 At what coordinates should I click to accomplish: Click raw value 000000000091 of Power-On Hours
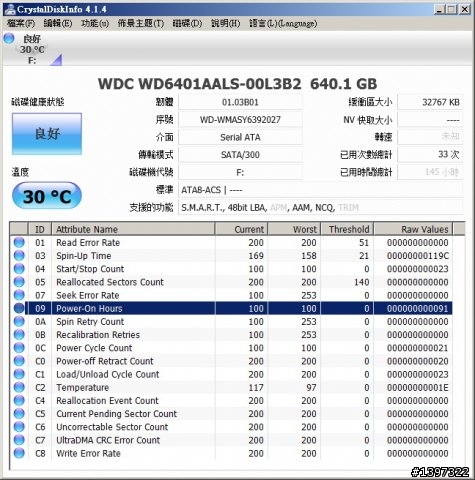[x=418, y=308]
